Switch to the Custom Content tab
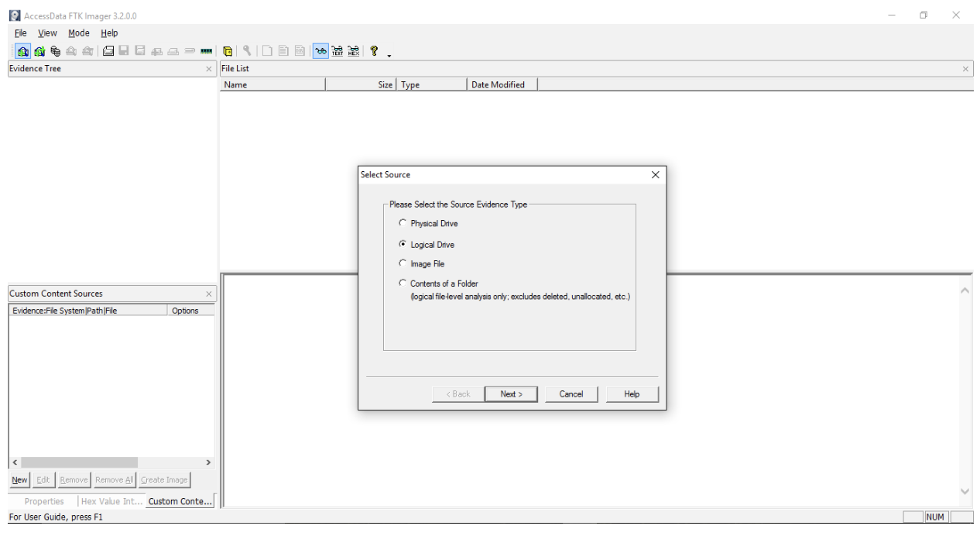 180,501
